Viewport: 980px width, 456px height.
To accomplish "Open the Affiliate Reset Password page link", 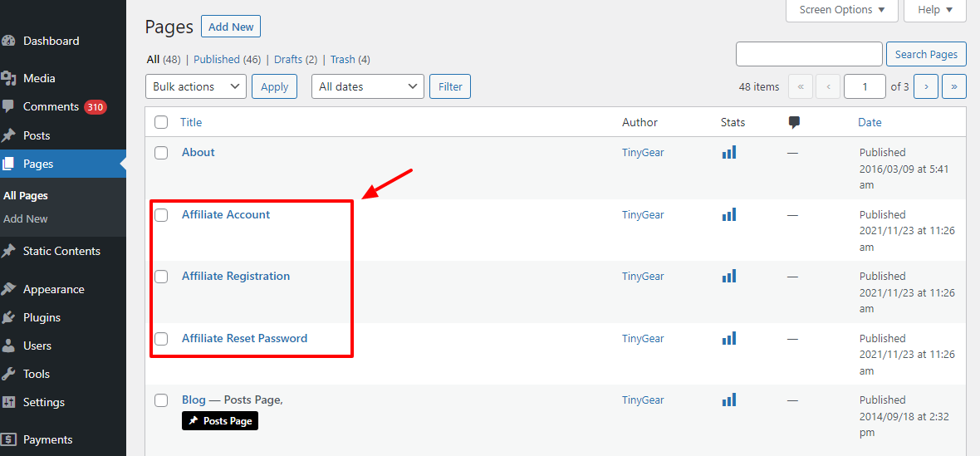I will pyautogui.click(x=244, y=338).
